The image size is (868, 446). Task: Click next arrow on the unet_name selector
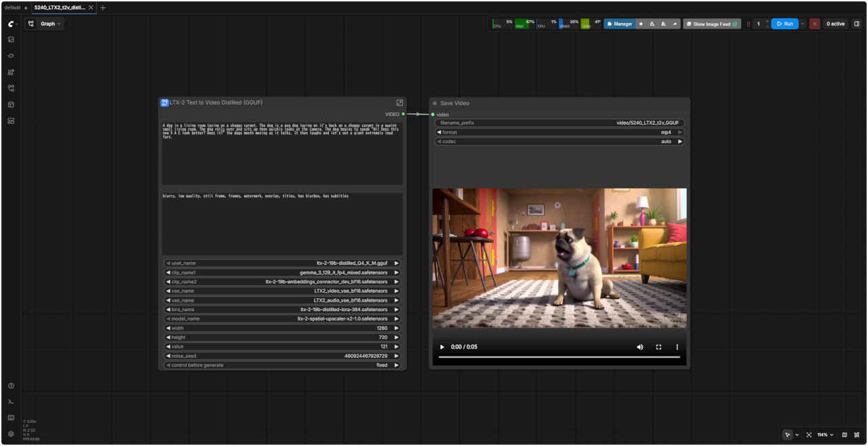[397, 263]
